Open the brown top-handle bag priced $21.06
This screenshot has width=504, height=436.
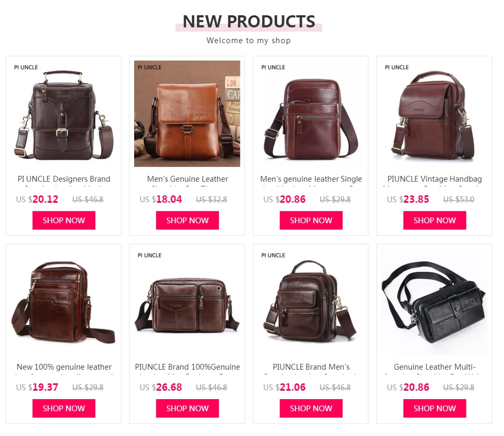[x=311, y=302]
